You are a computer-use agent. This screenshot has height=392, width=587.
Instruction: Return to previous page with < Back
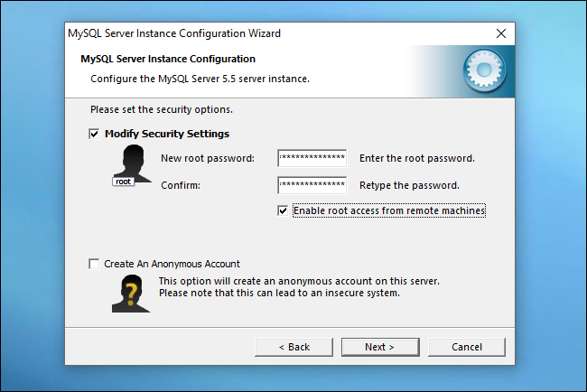293,347
